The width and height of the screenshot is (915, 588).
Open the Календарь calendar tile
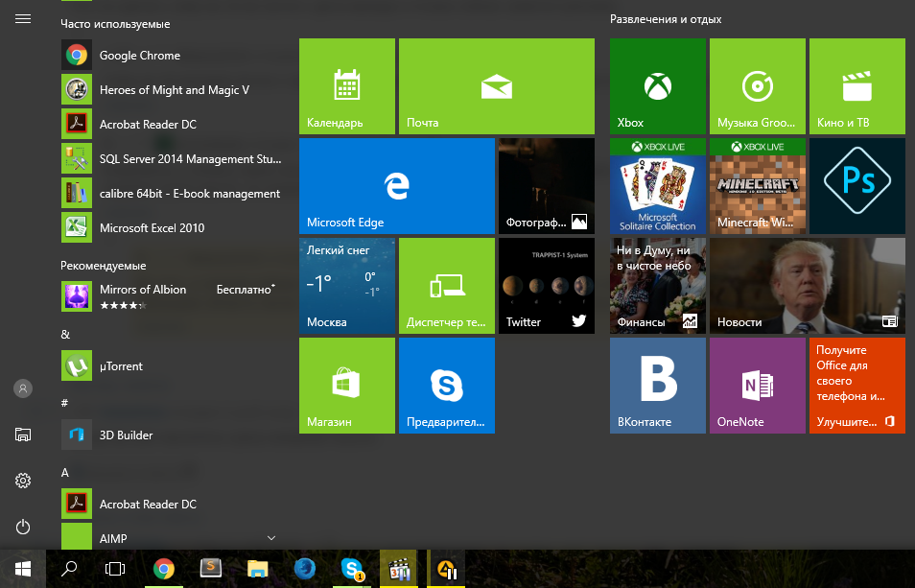click(346, 86)
